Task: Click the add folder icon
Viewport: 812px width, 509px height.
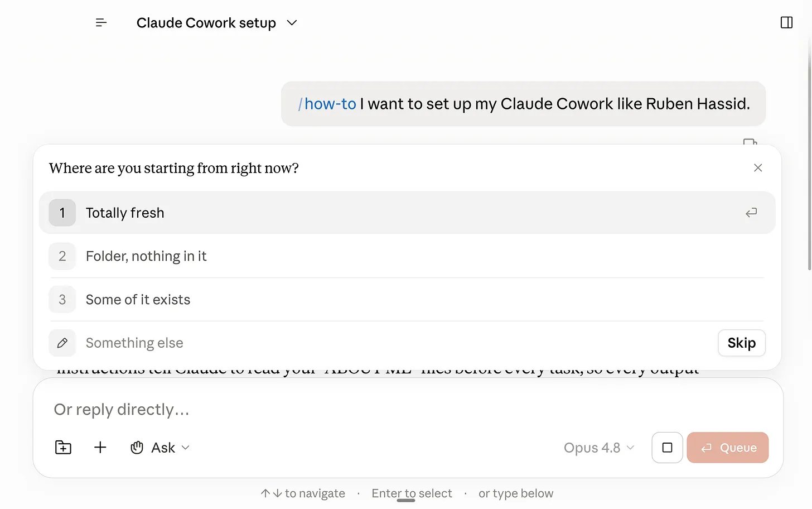Action: tap(63, 448)
